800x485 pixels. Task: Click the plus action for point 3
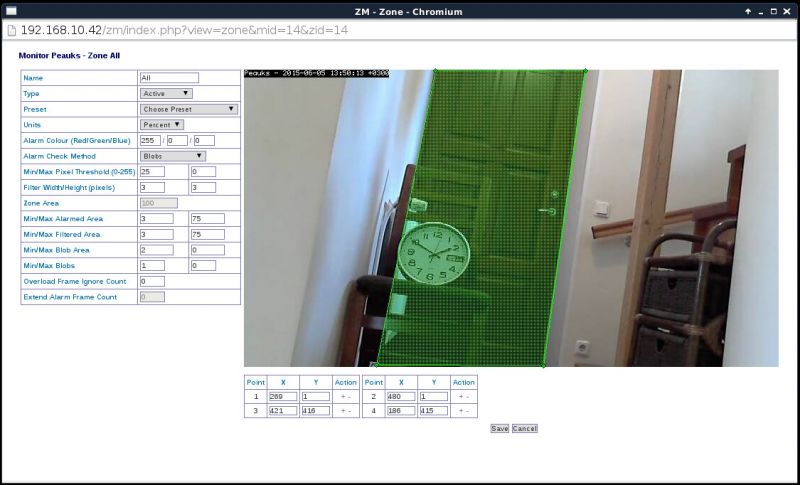[x=341, y=411]
